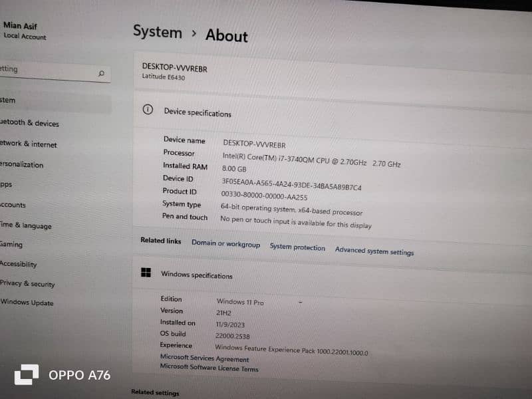532x399 pixels.
Task: Go to the Gaming settings
Action: 11,245
